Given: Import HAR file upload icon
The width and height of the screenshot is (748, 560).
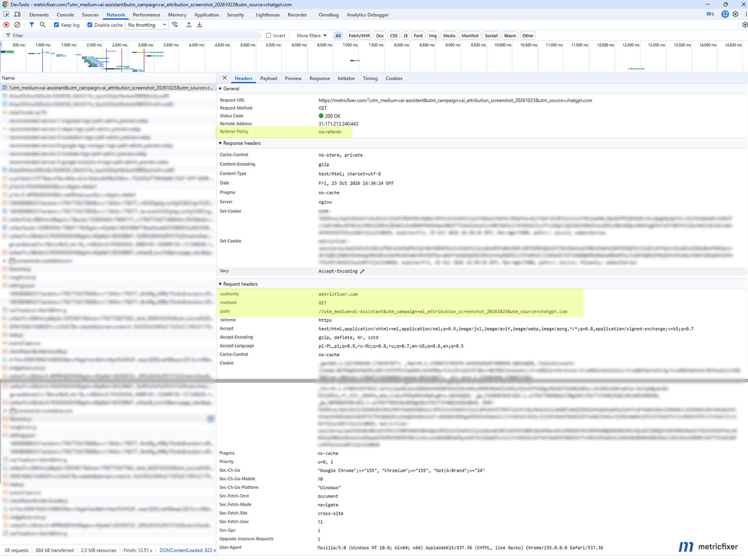Looking at the screenshot, I should coord(189,25).
